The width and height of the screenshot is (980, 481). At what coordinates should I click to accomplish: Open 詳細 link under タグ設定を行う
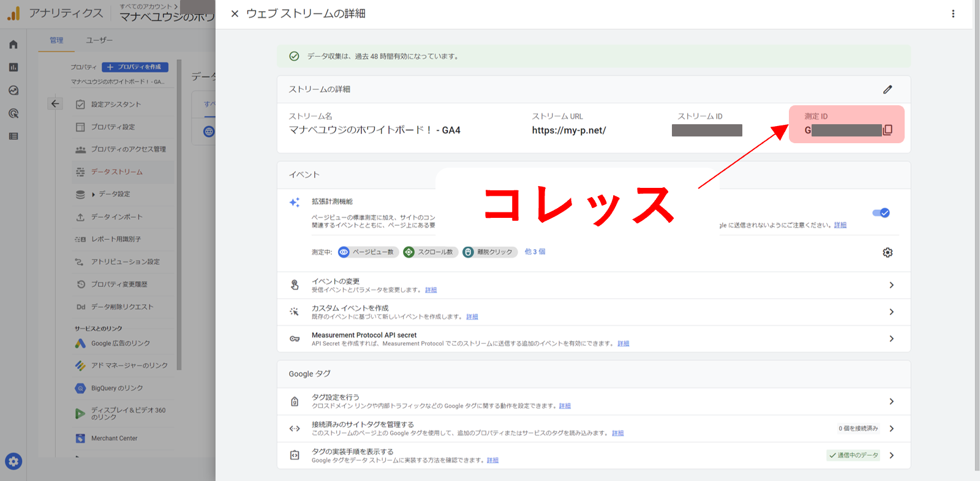(565, 406)
